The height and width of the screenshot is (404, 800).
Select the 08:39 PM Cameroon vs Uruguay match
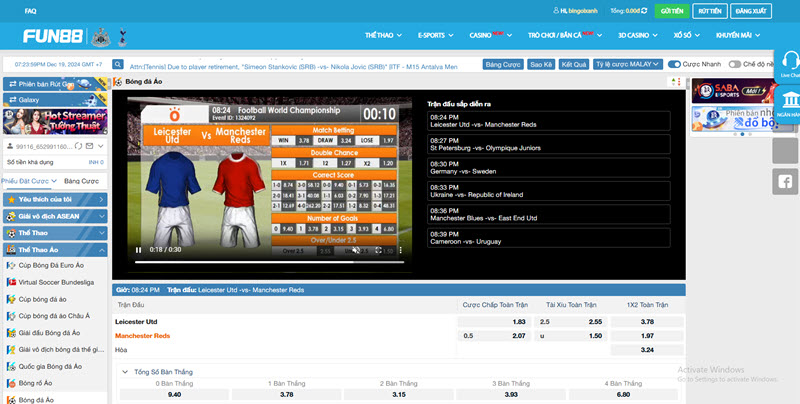click(x=548, y=238)
